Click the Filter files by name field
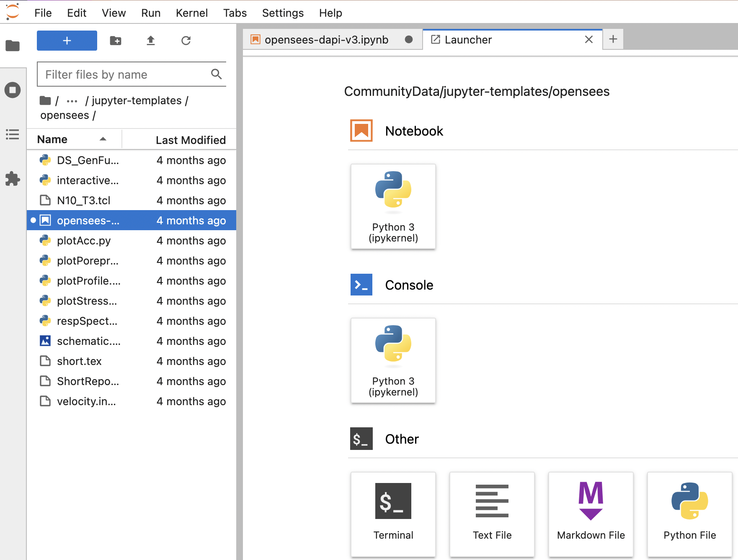Image resolution: width=738 pixels, height=560 pixels. [132, 74]
